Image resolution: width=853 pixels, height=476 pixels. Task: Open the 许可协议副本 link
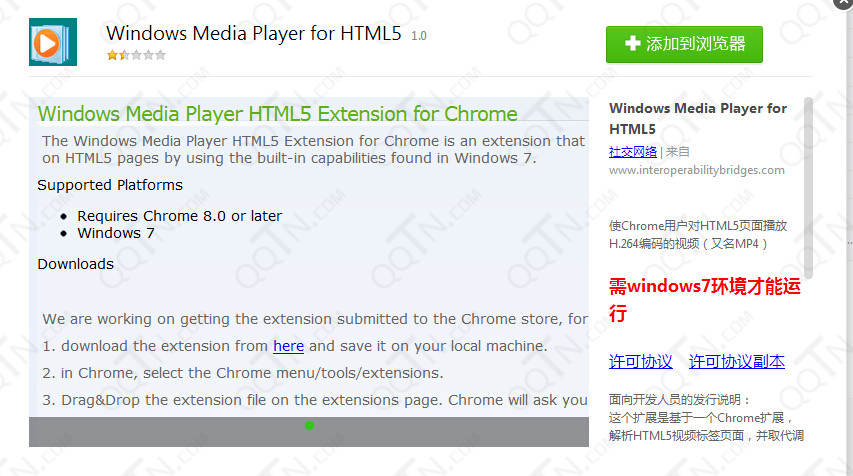pos(736,362)
